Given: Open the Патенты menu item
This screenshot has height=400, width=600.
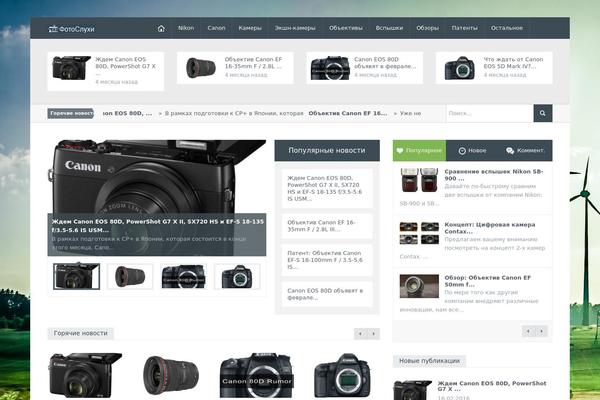Looking at the screenshot, I should tap(465, 28).
